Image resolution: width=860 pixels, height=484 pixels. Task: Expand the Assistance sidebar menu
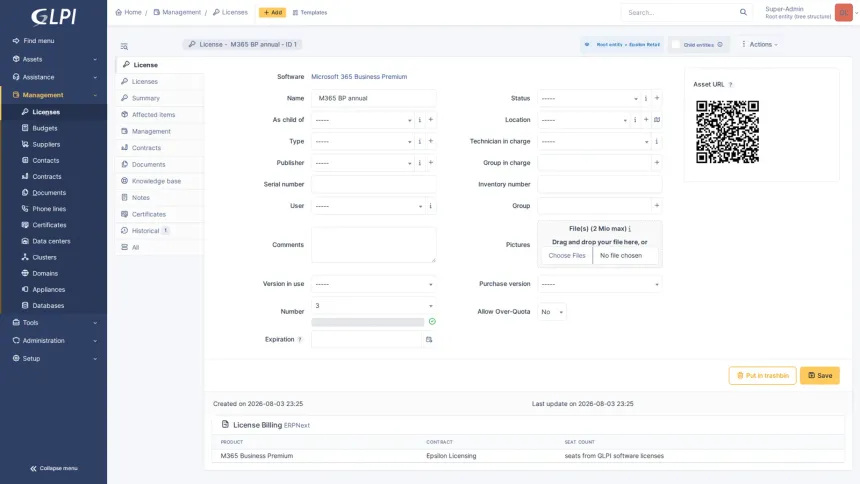click(x=53, y=77)
